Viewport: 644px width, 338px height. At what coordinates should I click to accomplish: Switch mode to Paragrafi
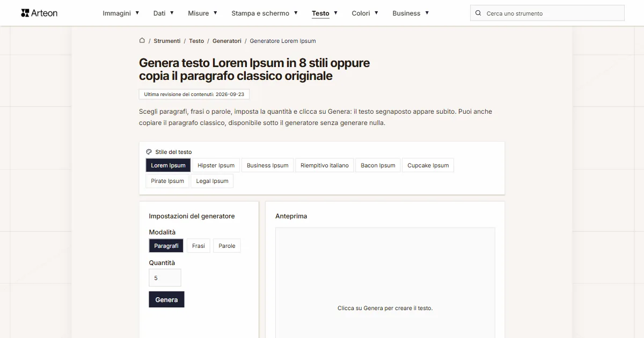pos(166,246)
